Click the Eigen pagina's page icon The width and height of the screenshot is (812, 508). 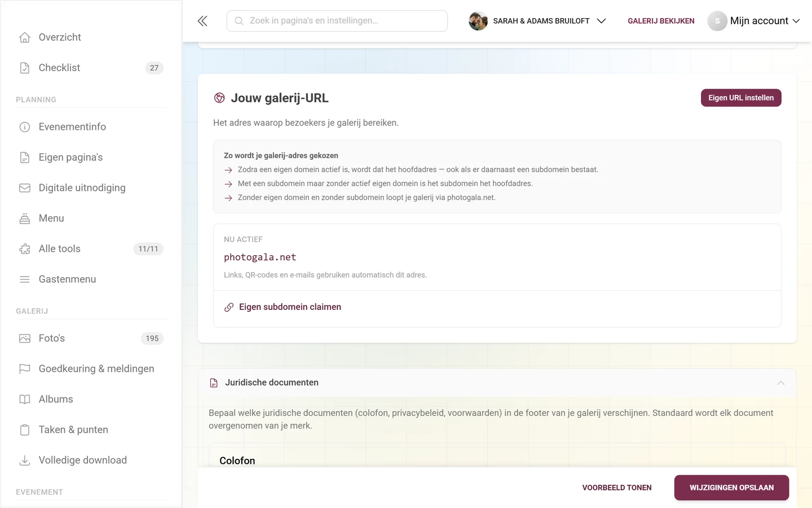25,157
